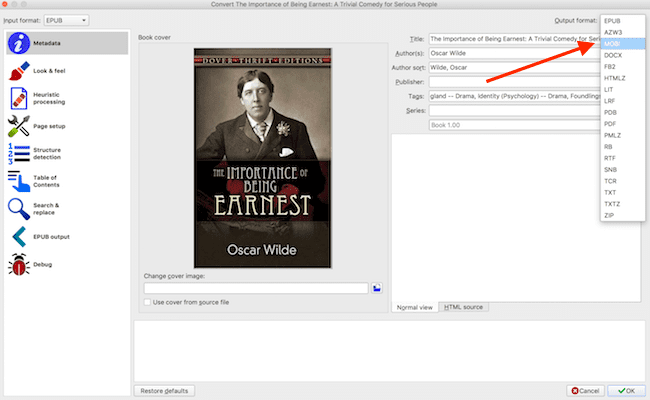Click the book cover thumbnail

click(x=263, y=158)
